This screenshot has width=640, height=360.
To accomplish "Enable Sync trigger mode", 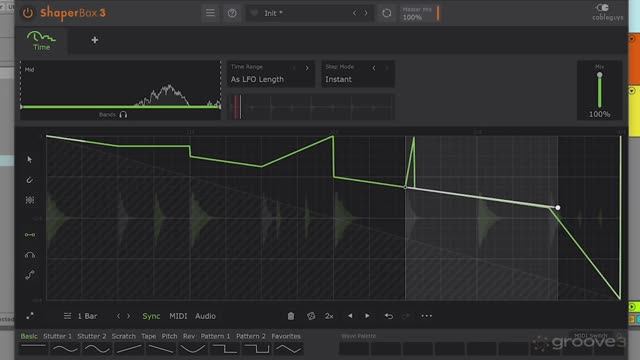I will [x=151, y=316].
